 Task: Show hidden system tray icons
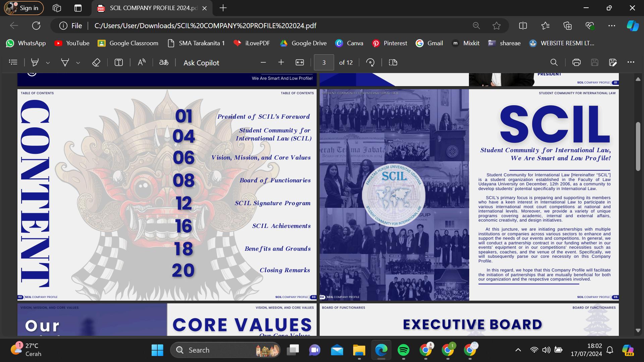518,350
